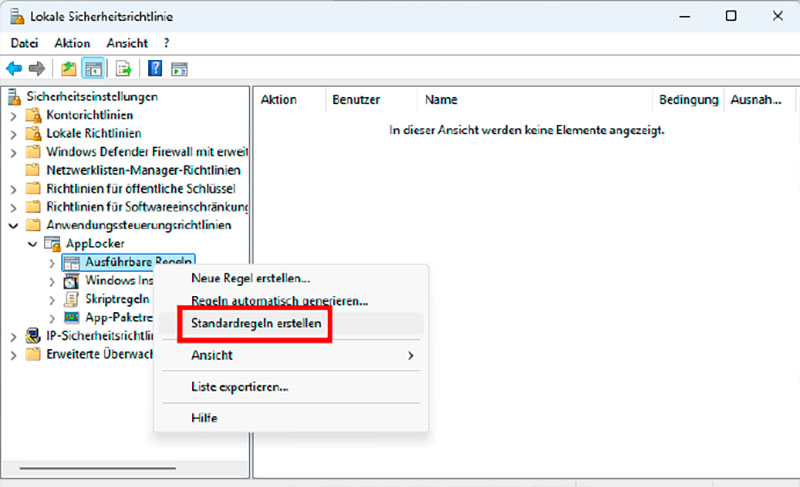Click Regeln automatisch generieren... option
The image size is (800, 487).
(x=279, y=301)
